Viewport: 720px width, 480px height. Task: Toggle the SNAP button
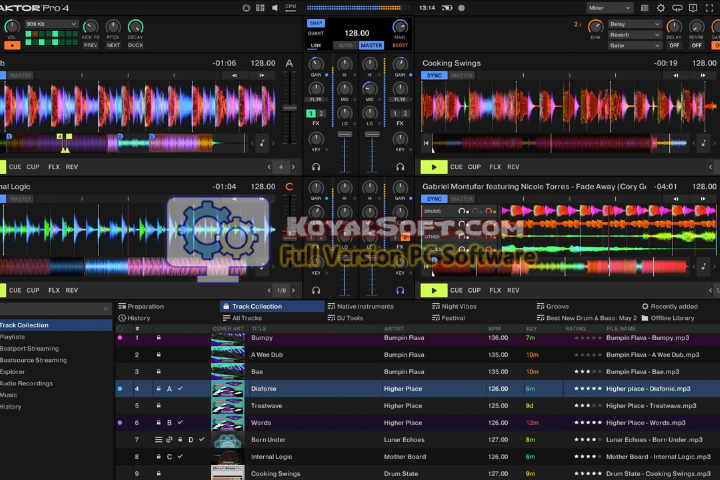(x=315, y=23)
